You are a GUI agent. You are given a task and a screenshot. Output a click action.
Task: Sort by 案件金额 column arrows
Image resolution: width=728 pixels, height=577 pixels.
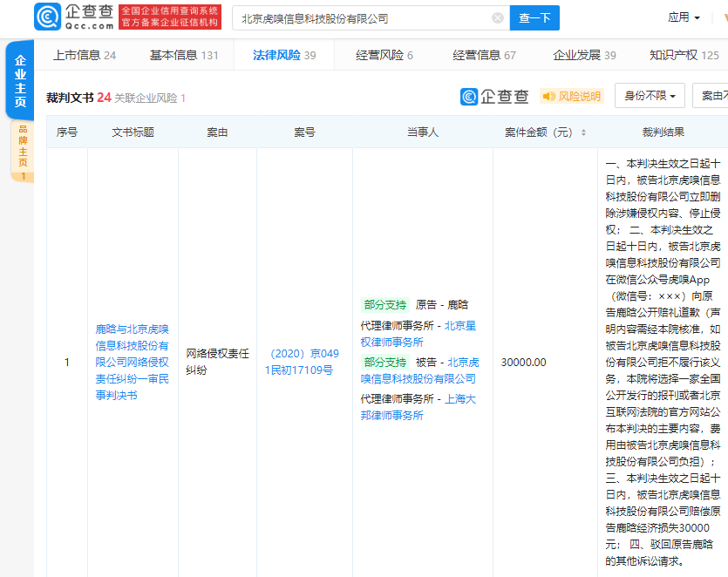583,132
